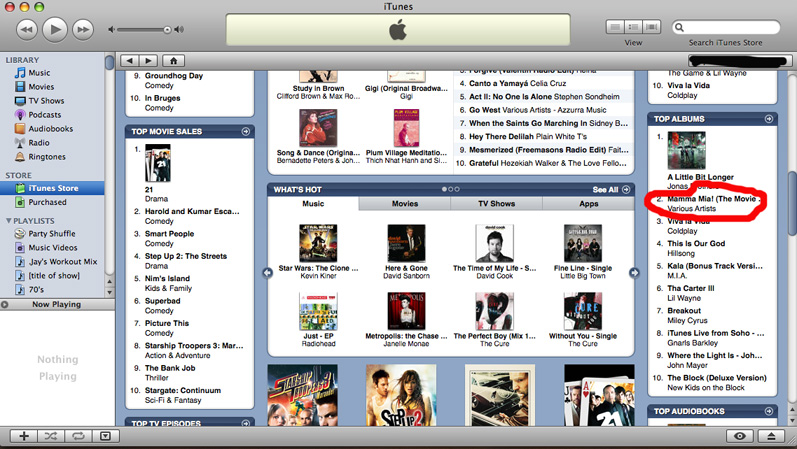Show or hide the artwork viewer
The image size is (797, 449).
point(105,436)
